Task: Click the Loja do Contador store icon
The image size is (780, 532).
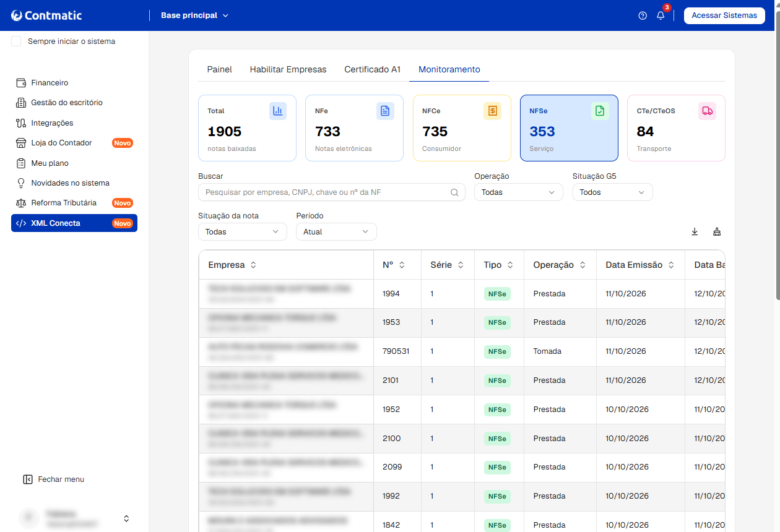Action: pyautogui.click(x=21, y=143)
